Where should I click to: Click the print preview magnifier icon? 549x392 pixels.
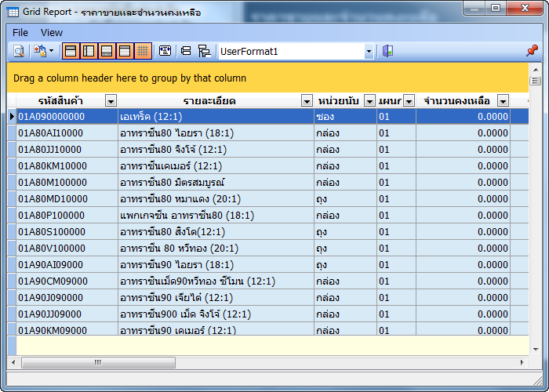pos(17,52)
